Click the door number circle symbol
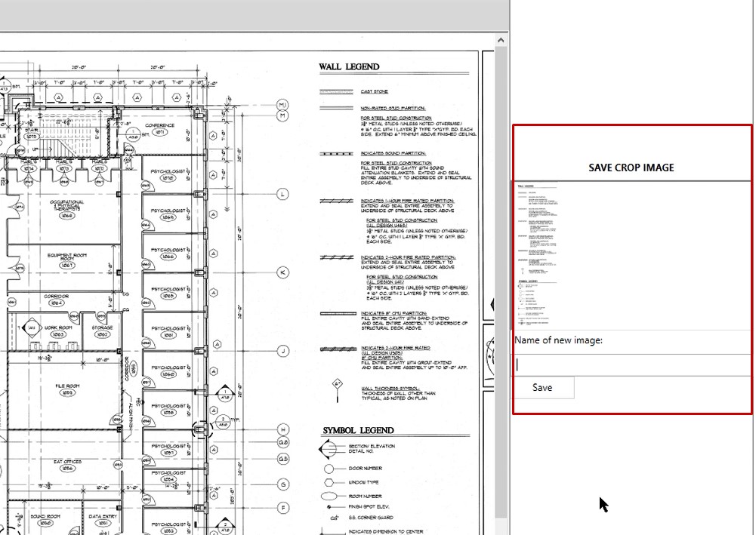This screenshot has height=535, width=756. [329, 468]
